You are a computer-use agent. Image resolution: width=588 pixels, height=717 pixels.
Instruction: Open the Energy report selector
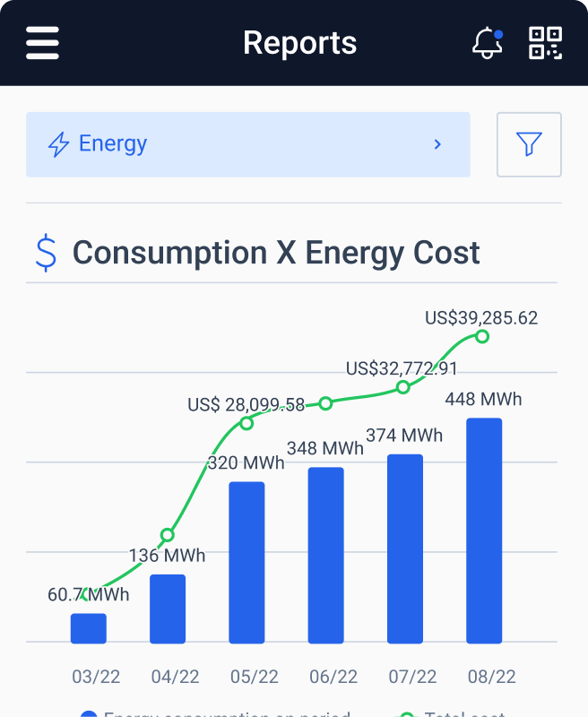coord(247,144)
